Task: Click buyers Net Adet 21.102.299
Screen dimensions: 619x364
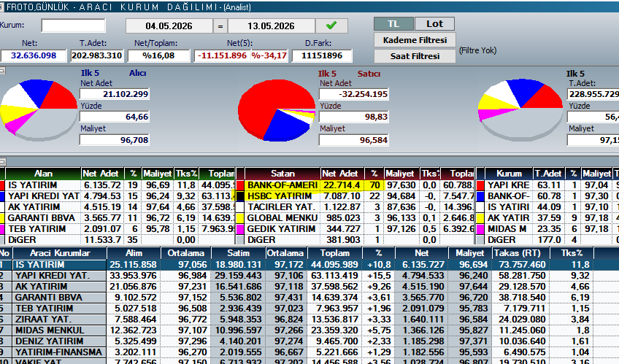Action: click(x=115, y=94)
